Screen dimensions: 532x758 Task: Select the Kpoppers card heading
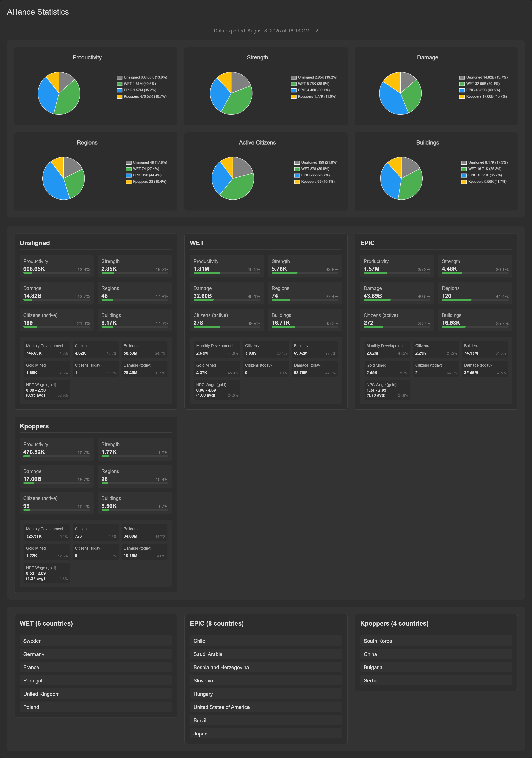tap(34, 426)
